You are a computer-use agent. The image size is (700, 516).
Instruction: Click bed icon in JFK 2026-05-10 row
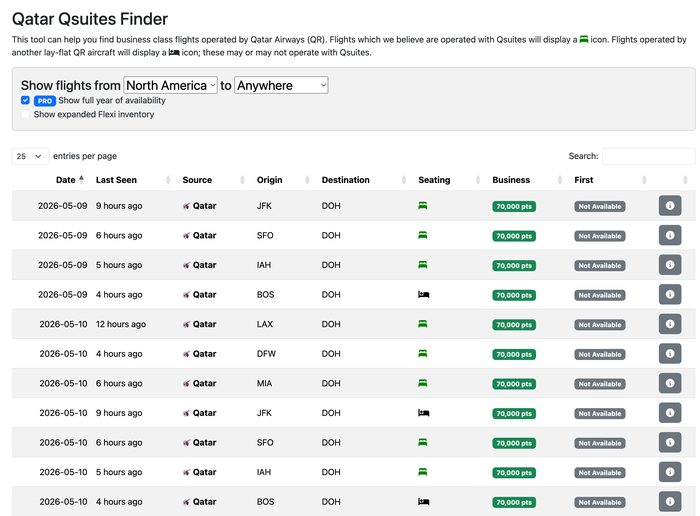[423, 413]
